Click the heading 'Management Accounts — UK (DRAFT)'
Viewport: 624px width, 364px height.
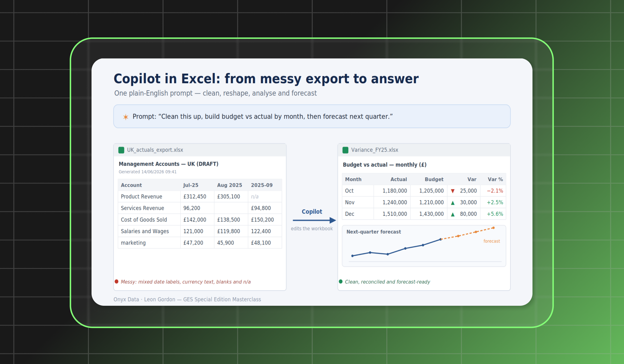tap(168, 164)
